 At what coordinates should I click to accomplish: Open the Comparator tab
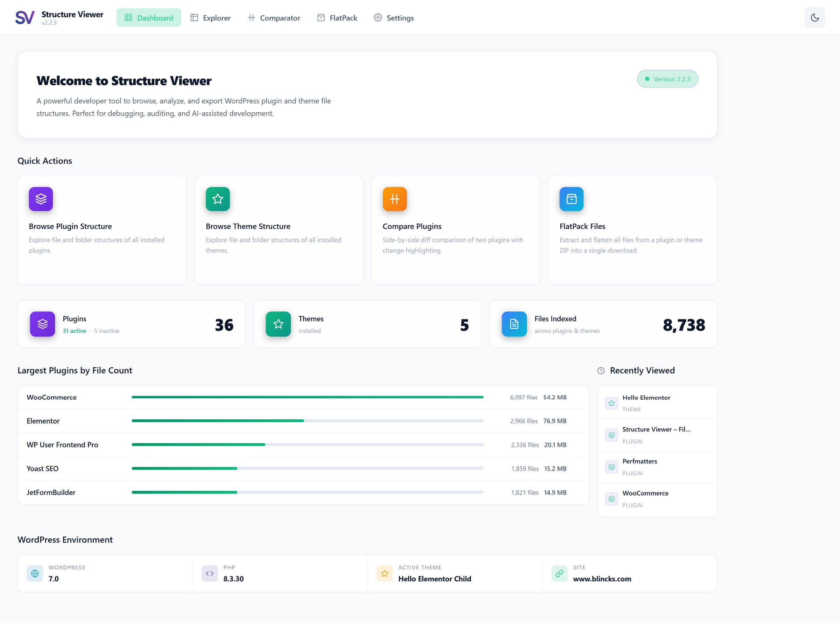(274, 18)
